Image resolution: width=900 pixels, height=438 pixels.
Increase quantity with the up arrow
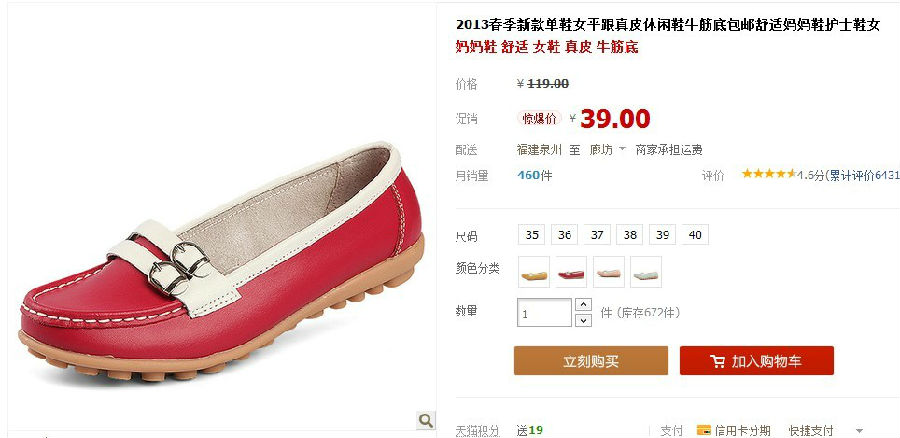click(x=583, y=305)
